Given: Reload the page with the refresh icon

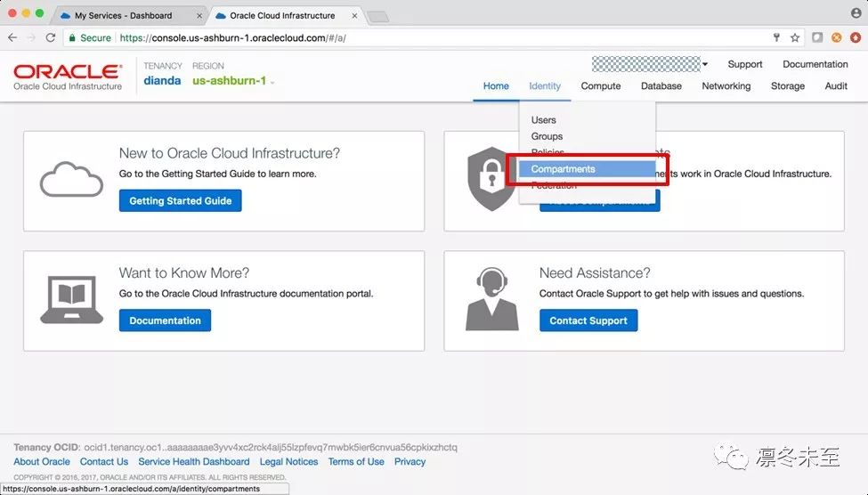Looking at the screenshot, I should 51,37.
